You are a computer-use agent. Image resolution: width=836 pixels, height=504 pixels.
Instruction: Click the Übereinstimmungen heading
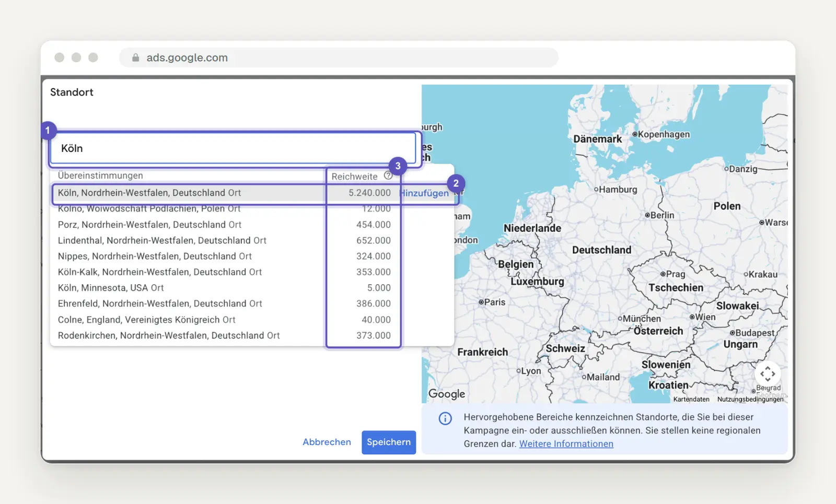pyautogui.click(x=100, y=175)
